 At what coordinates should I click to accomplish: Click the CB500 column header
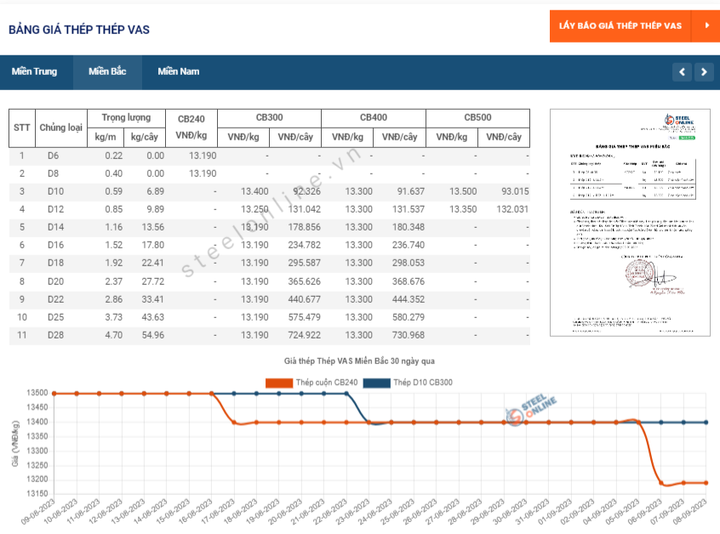click(478, 118)
